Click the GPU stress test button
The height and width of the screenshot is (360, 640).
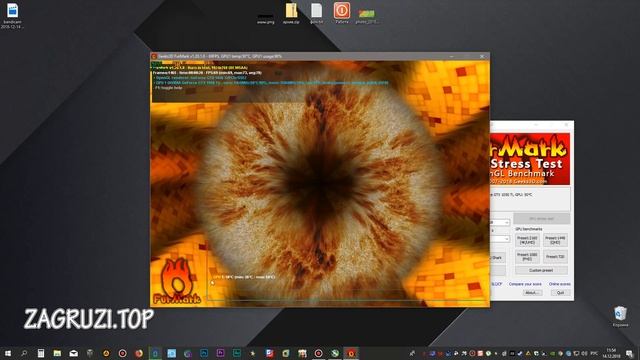point(542,218)
